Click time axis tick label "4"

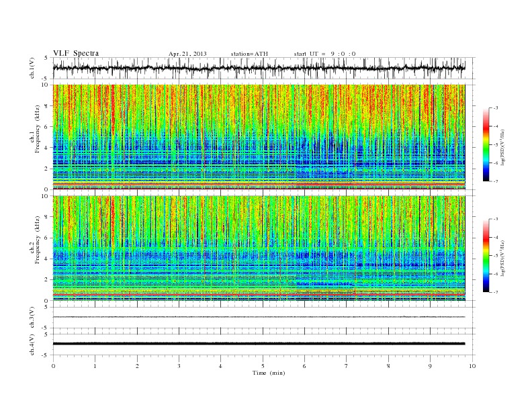[x=220, y=366]
